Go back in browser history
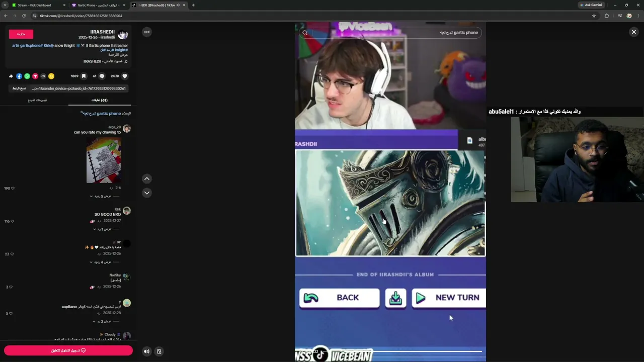644x362 pixels. [6, 16]
